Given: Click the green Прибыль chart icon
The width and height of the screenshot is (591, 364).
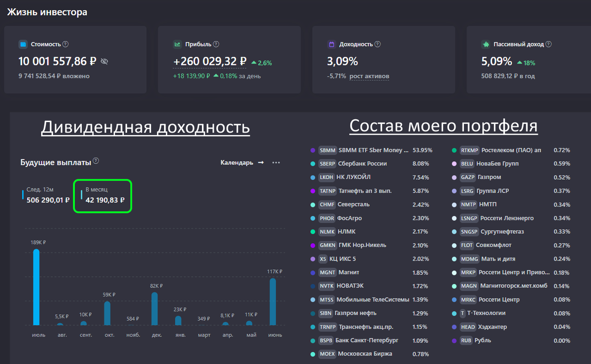Looking at the screenshot, I should (177, 44).
